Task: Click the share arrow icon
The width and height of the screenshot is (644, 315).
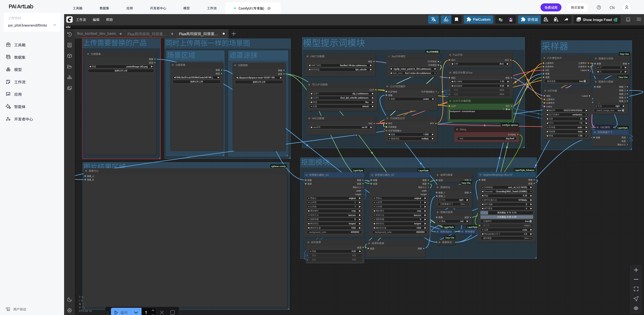Action: tap(566, 19)
